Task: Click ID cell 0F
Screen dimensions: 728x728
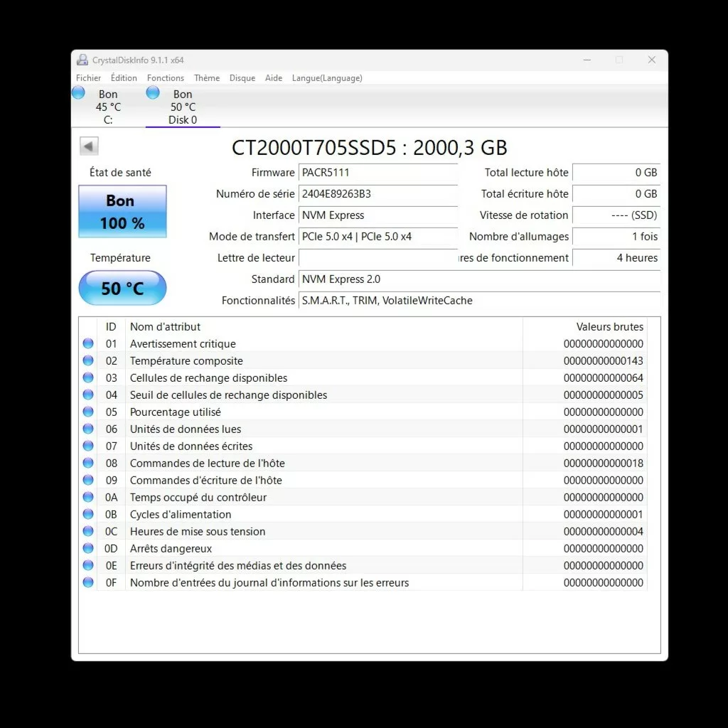Action: tap(111, 582)
